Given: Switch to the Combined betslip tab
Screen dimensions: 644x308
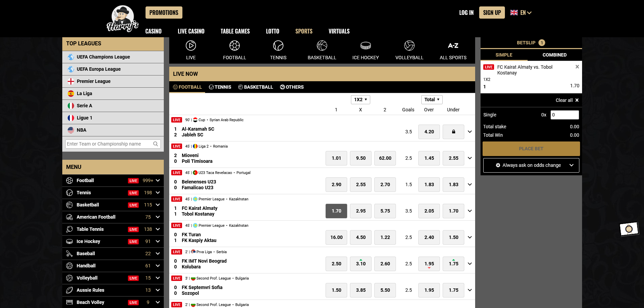Looking at the screenshot, I should coord(554,55).
